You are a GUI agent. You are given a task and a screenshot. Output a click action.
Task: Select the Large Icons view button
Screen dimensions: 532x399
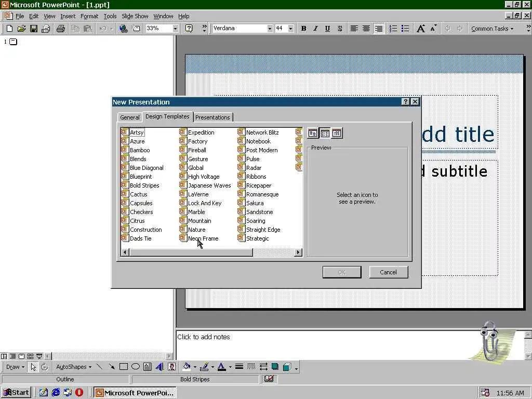(312, 133)
